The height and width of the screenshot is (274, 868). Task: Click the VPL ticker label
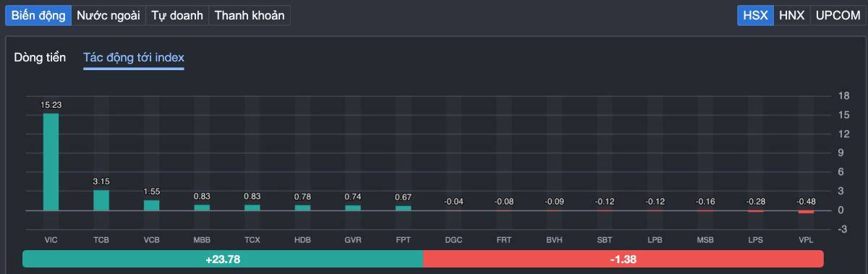806,239
